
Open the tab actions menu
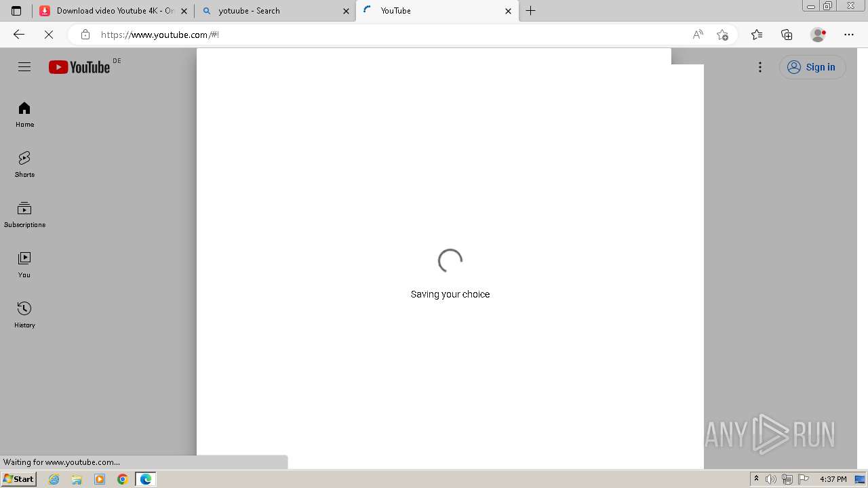16,11
